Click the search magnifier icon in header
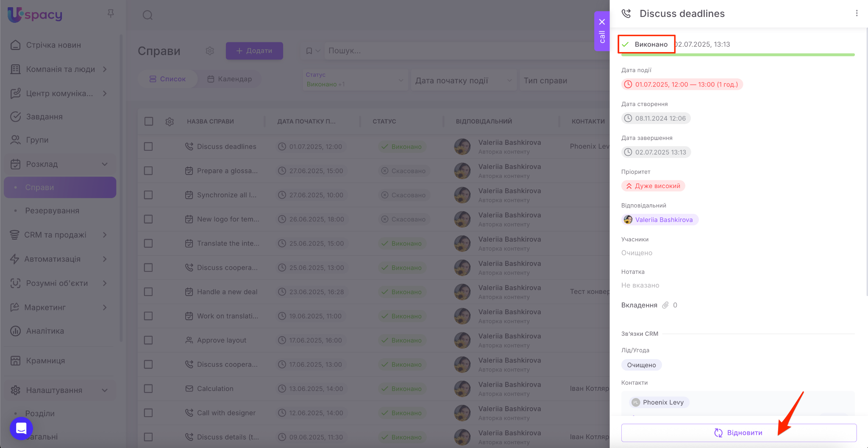Image resolution: width=868 pixels, height=448 pixels. 147,16
